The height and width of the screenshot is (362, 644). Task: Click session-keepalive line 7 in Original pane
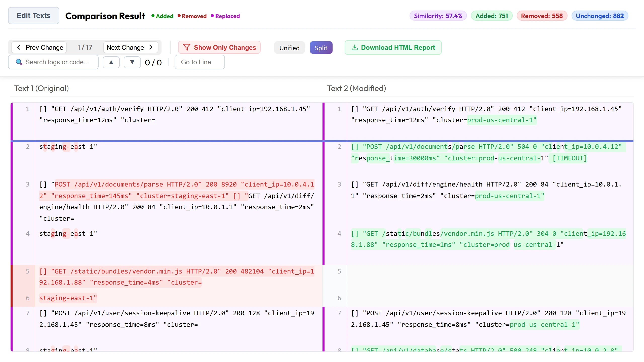point(177,319)
